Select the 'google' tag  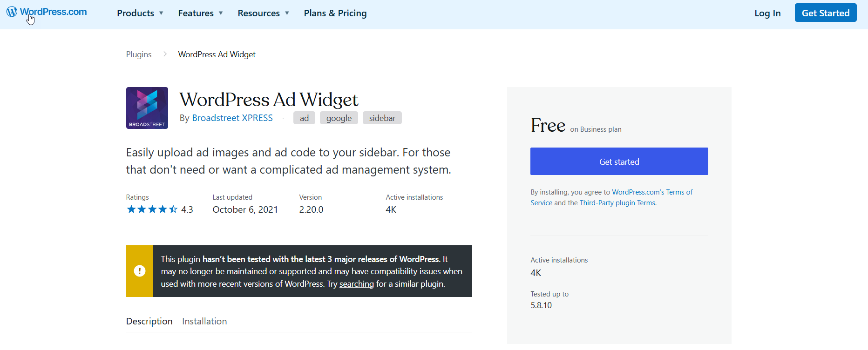pos(339,118)
